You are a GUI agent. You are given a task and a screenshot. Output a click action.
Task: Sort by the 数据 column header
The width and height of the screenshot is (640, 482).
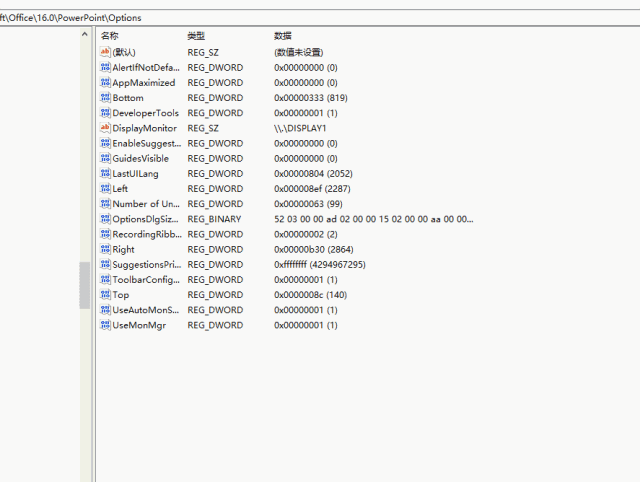pyautogui.click(x=283, y=36)
